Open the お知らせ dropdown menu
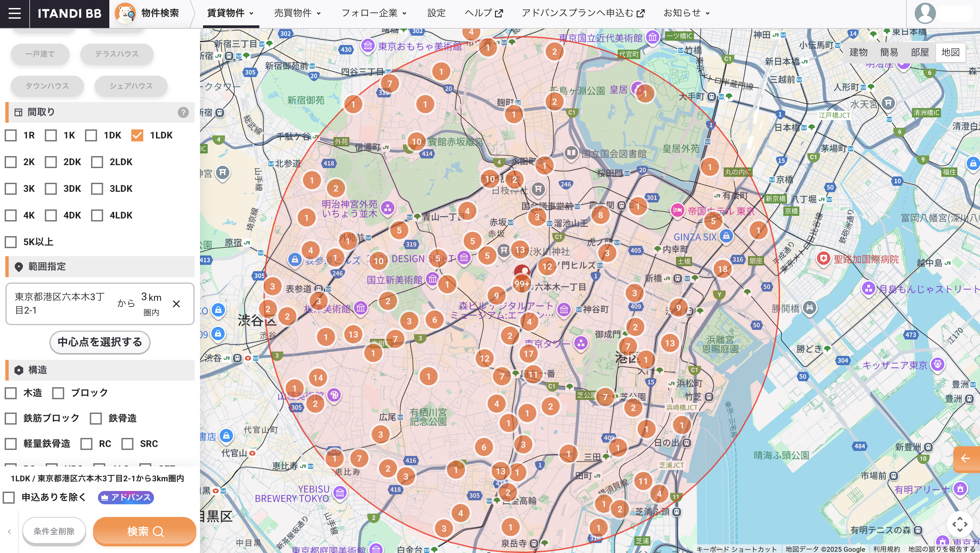Screen dimensions: 980x553 point(687,13)
